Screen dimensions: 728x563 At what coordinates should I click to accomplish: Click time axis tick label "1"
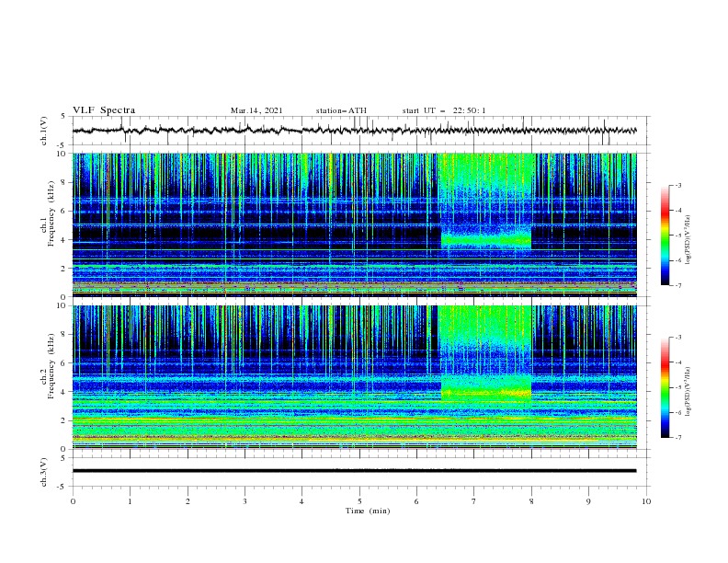pos(130,501)
